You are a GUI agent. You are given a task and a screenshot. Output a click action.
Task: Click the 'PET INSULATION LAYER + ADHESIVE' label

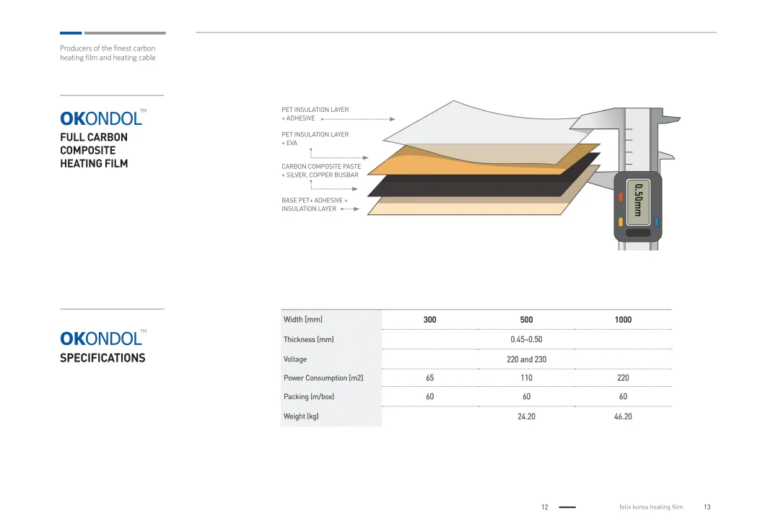pos(315,114)
